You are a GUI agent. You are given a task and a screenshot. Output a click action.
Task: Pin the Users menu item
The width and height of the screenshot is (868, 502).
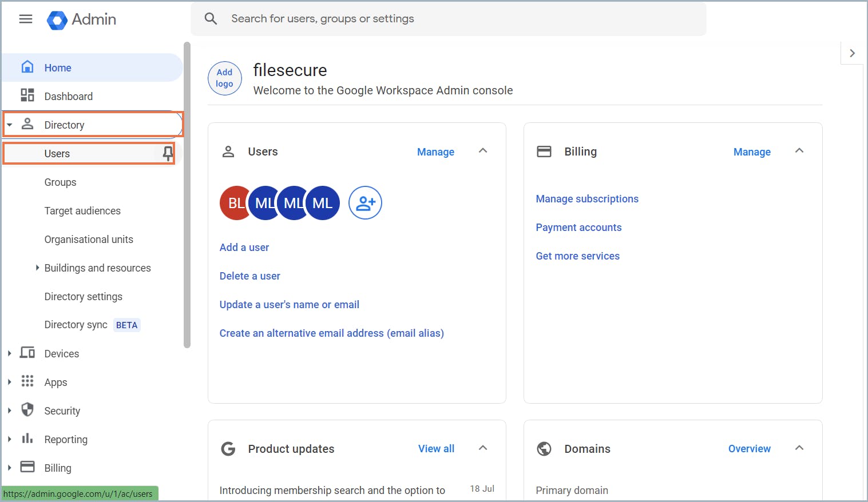168,153
